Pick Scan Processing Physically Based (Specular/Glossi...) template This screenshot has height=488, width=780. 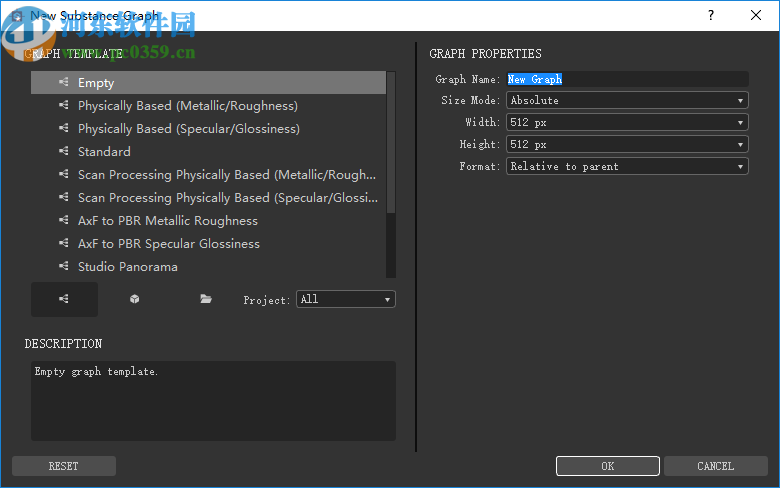click(208, 197)
